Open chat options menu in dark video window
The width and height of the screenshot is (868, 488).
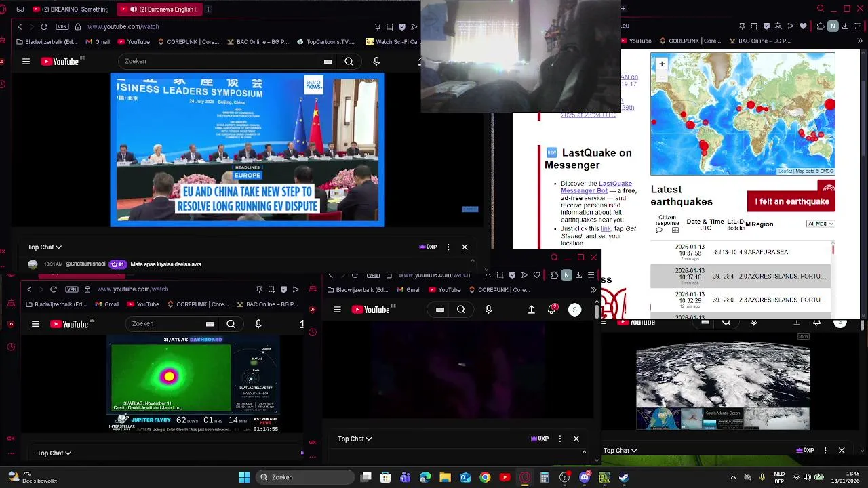click(559, 439)
